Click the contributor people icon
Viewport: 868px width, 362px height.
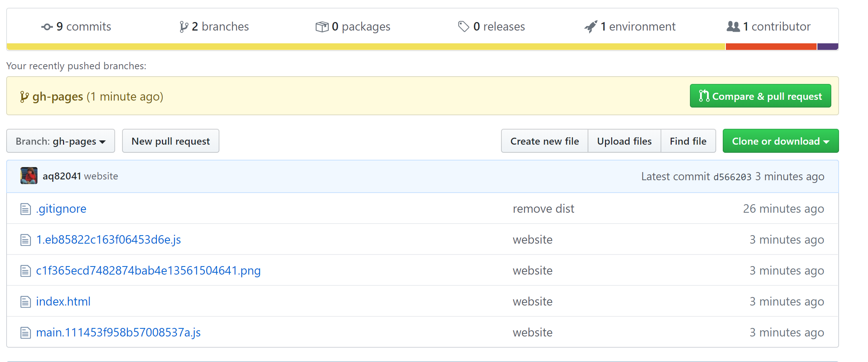(x=733, y=27)
